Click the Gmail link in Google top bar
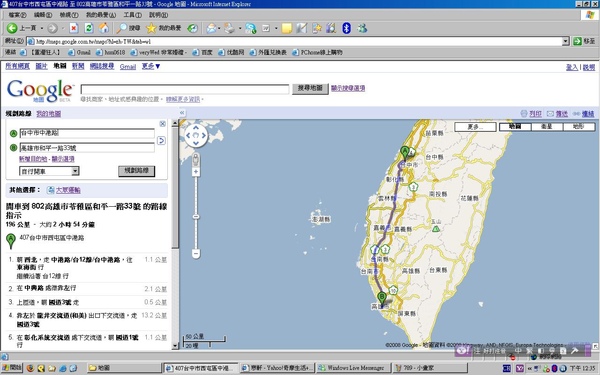 coord(128,67)
